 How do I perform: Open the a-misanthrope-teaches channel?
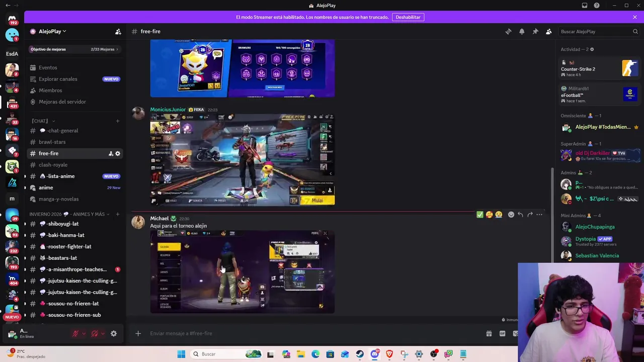(74, 269)
